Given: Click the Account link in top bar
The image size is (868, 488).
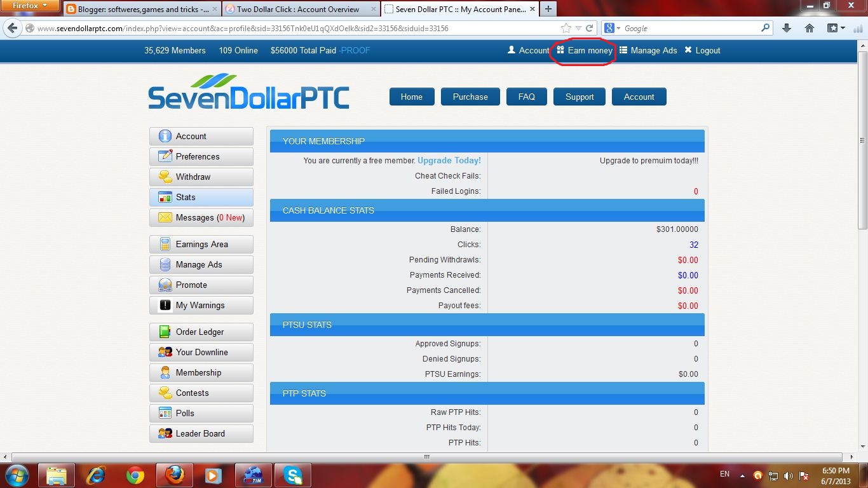Looking at the screenshot, I should [x=528, y=50].
